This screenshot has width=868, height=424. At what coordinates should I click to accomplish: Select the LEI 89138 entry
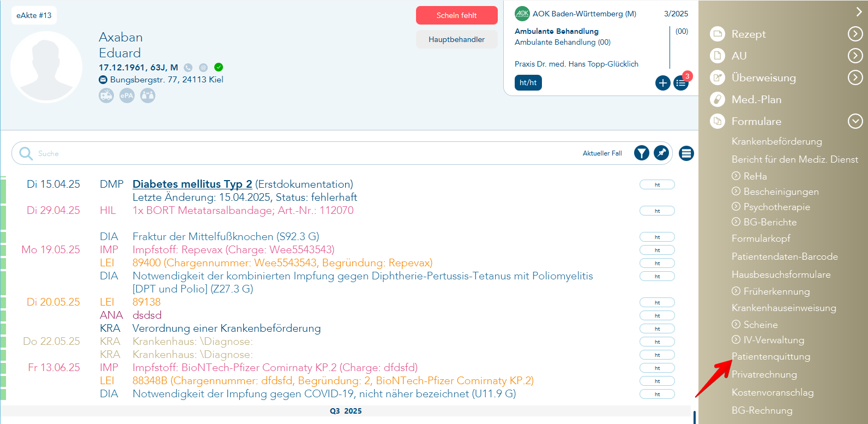pyautogui.click(x=147, y=302)
